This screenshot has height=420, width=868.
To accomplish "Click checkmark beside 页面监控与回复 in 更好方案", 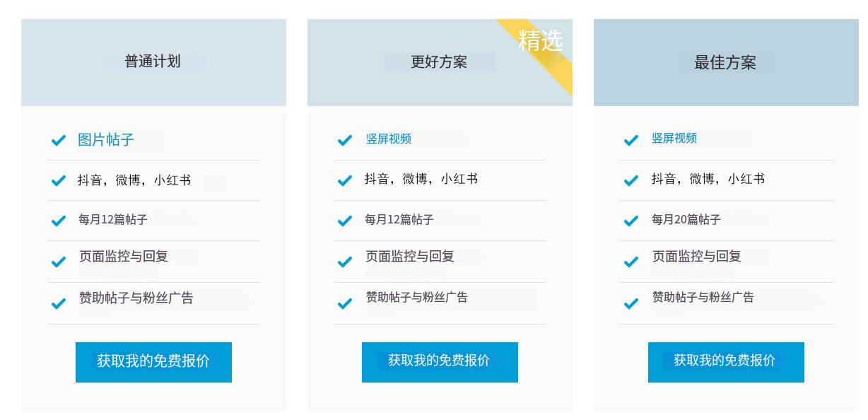I will click(345, 262).
